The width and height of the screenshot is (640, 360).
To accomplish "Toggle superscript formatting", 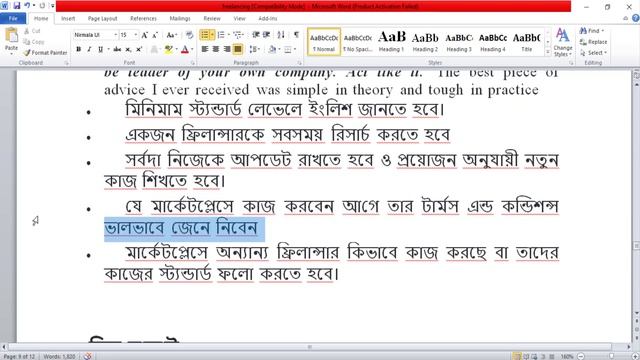I will click(x=139, y=49).
